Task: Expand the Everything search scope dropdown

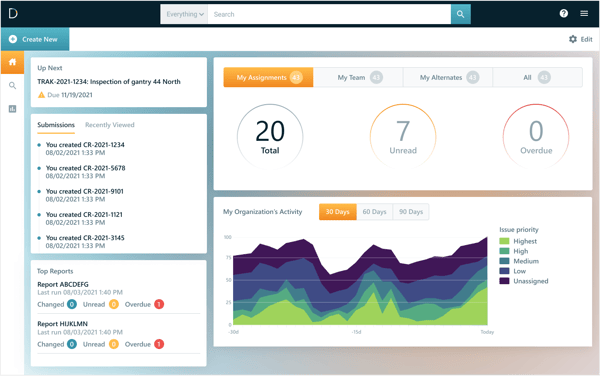Action: tap(184, 14)
